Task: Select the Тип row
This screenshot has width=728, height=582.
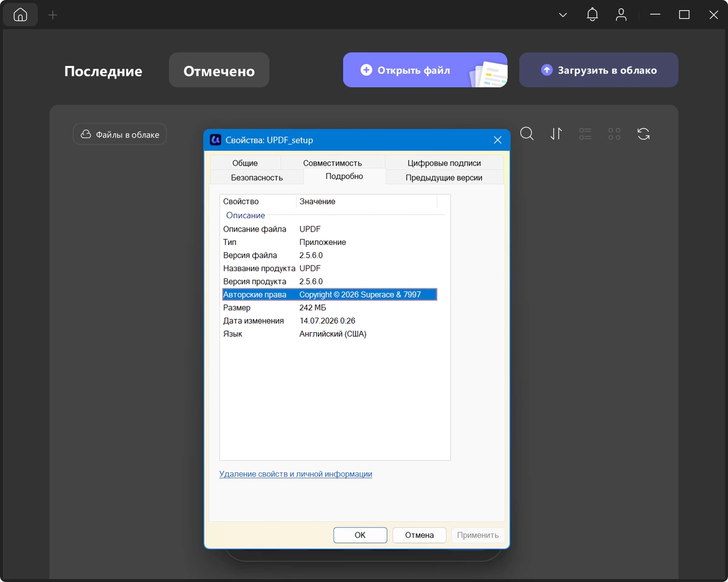Action: (x=329, y=242)
